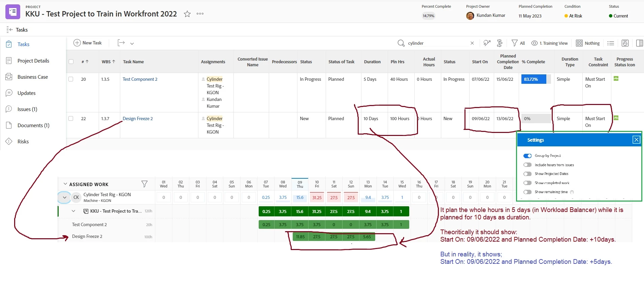Click the New Task button
Screen dimensions: 644x283
click(88, 43)
